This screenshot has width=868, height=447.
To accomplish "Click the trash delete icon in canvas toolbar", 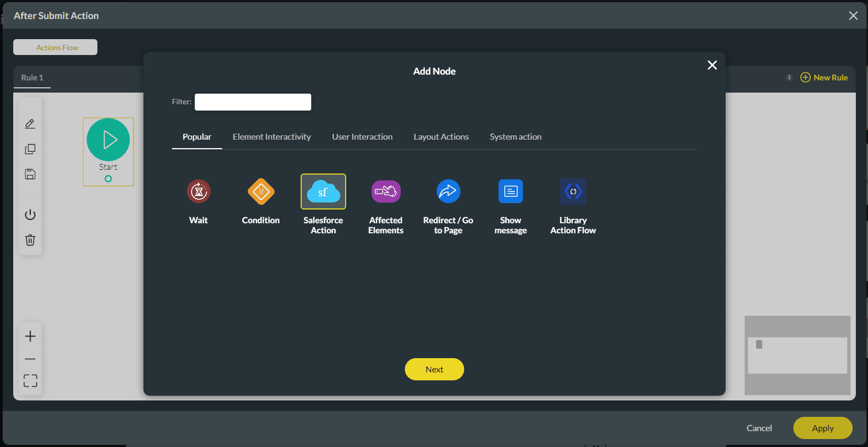I will coord(30,240).
